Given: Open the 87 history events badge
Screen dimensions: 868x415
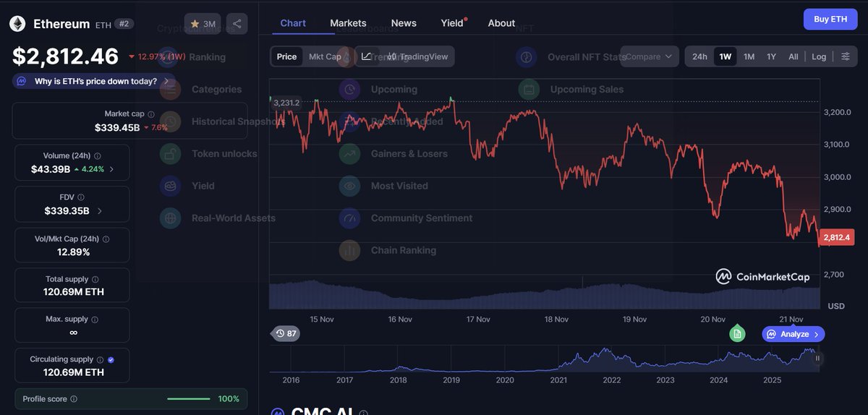Looking at the screenshot, I should (x=286, y=333).
